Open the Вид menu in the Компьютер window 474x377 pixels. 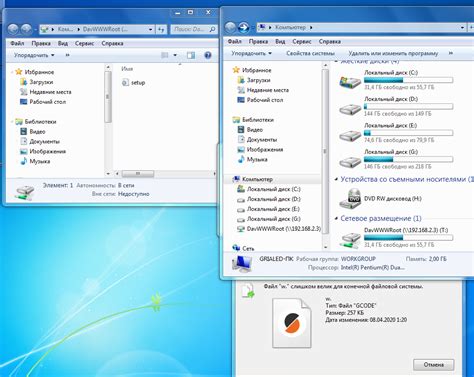[x=280, y=41]
